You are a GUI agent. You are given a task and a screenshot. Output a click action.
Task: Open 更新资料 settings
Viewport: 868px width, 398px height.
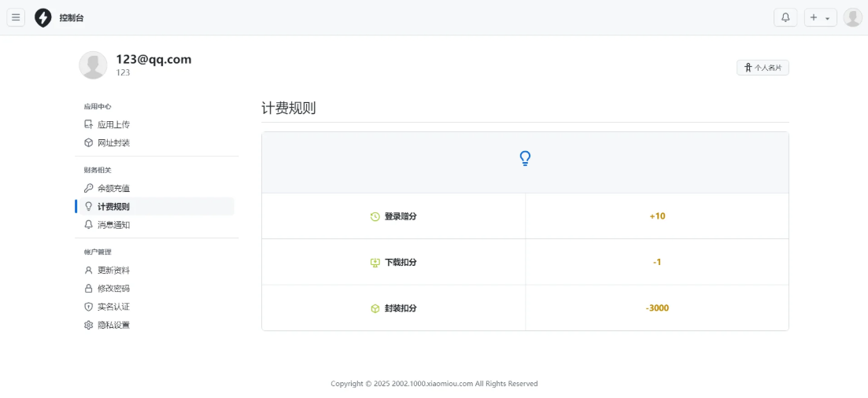coord(113,270)
